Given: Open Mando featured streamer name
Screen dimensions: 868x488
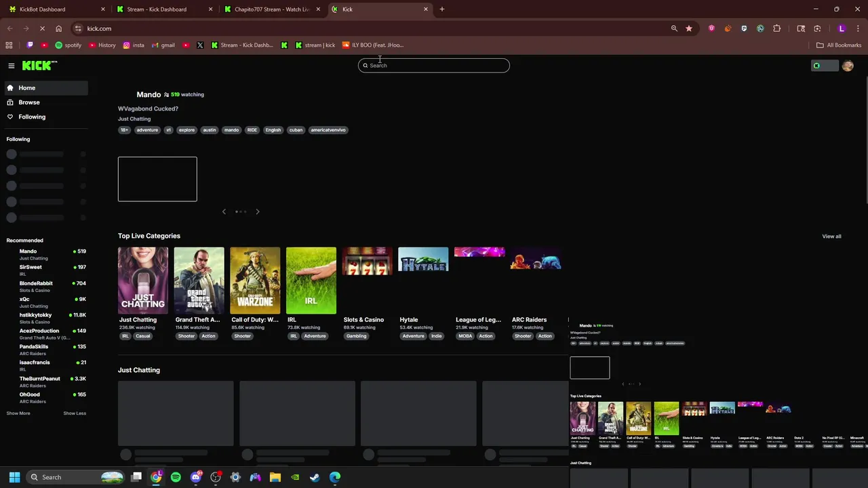Looking at the screenshot, I should [149, 94].
